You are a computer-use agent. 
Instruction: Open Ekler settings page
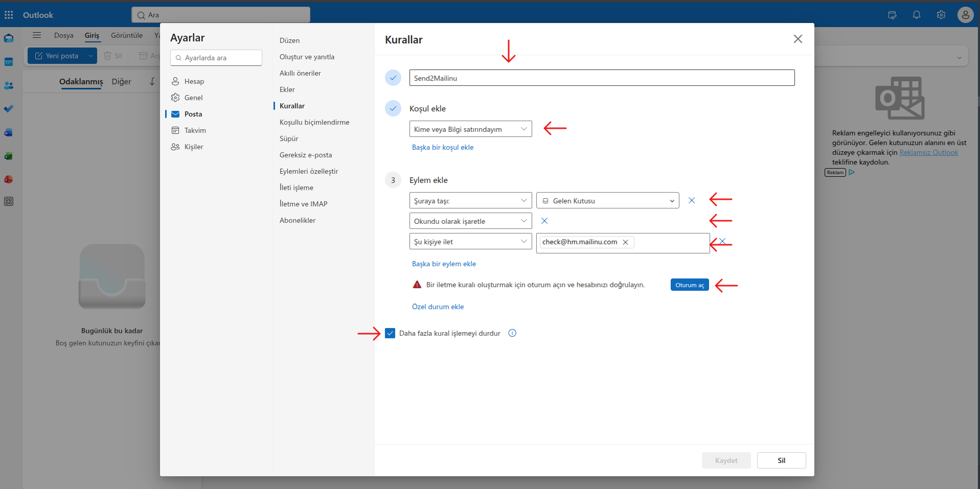point(287,89)
